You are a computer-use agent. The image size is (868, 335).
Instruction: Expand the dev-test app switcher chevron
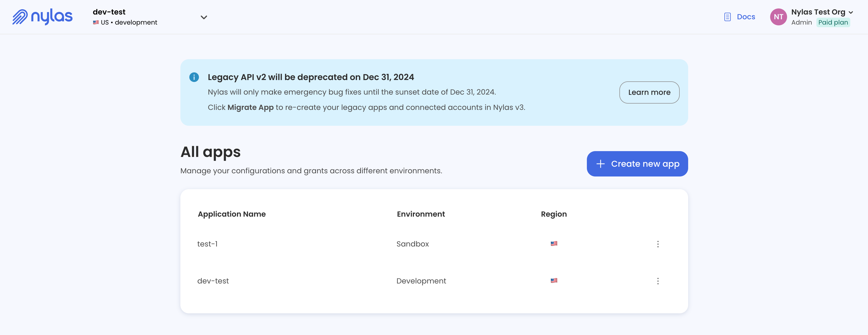204,17
